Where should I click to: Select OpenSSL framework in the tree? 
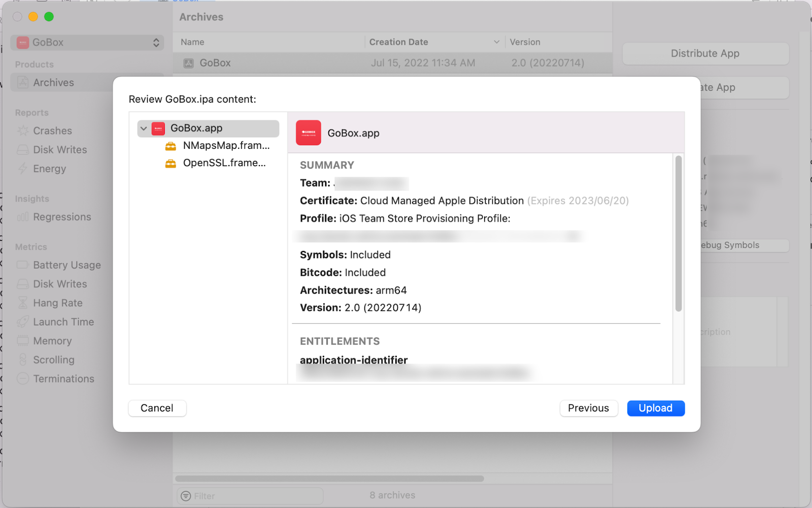[x=224, y=163]
